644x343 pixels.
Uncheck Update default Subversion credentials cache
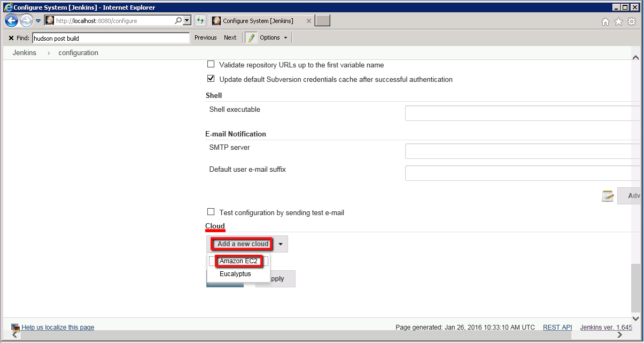click(x=211, y=79)
